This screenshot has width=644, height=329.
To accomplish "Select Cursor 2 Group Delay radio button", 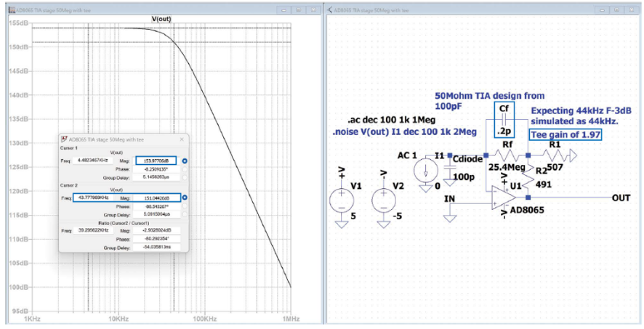I will tap(185, 215).
